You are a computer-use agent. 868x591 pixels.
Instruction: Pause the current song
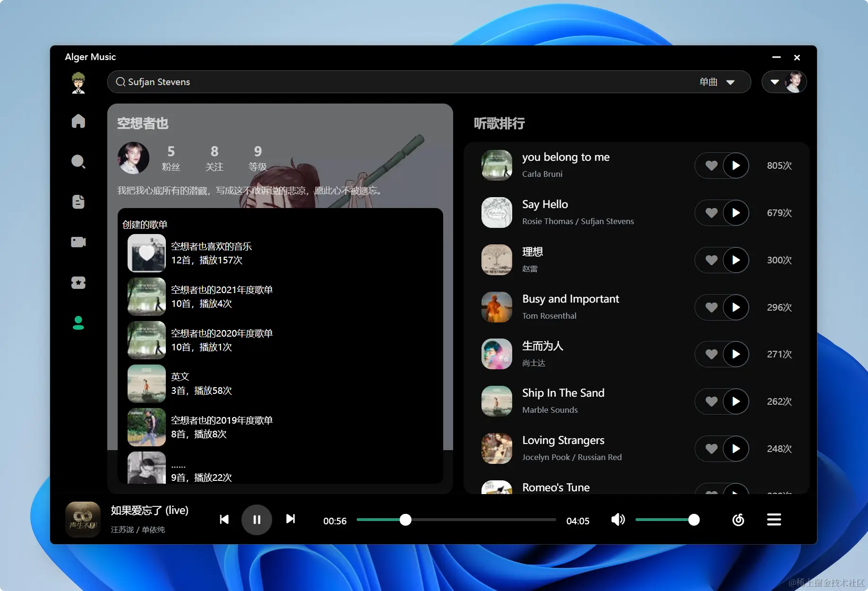coord(257,520)
